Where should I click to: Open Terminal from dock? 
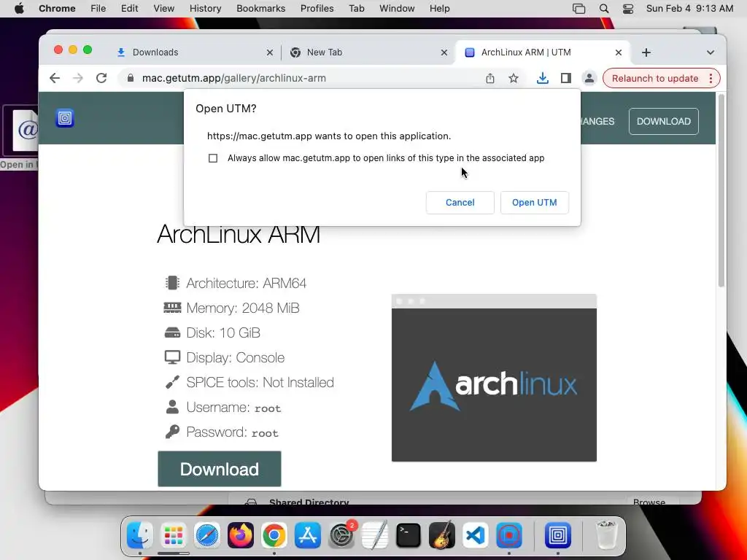tap(409, 535)
